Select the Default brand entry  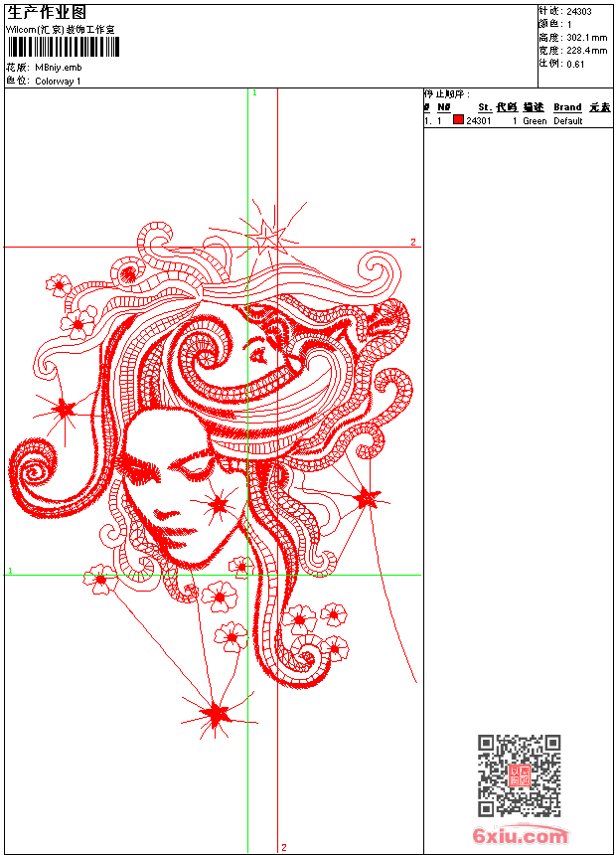point(568,121)
